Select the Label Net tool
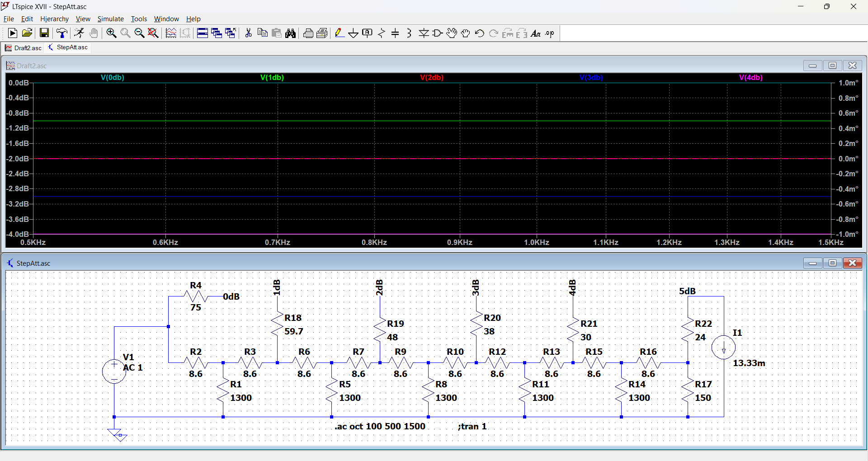 [368, 33]
